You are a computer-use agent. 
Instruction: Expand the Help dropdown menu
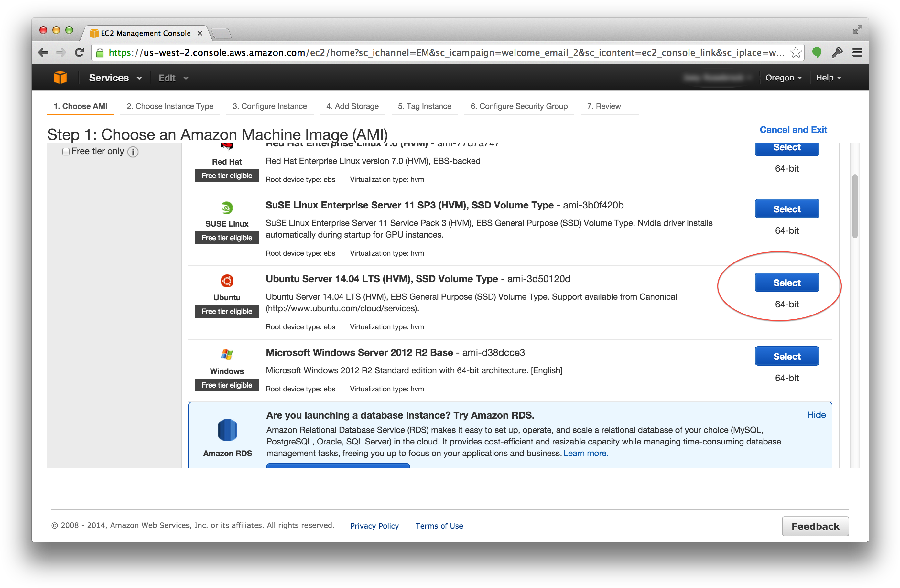click(x=829, y=78)
